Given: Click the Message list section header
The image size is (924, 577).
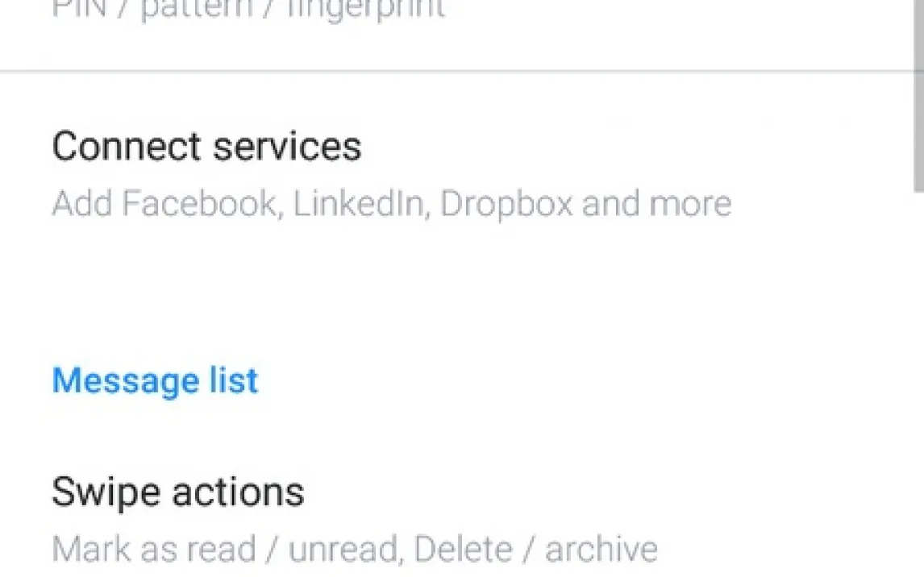Looking at the screenshot, I should point(155,380).
